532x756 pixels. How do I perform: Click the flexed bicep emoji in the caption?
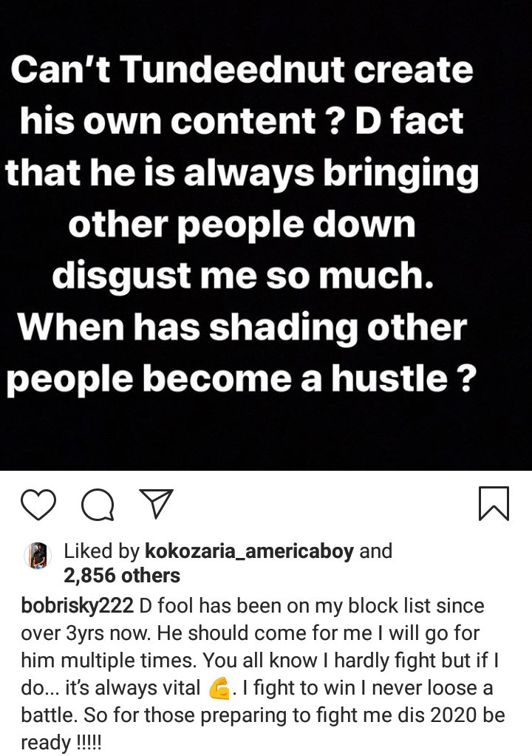coord(219,689)
